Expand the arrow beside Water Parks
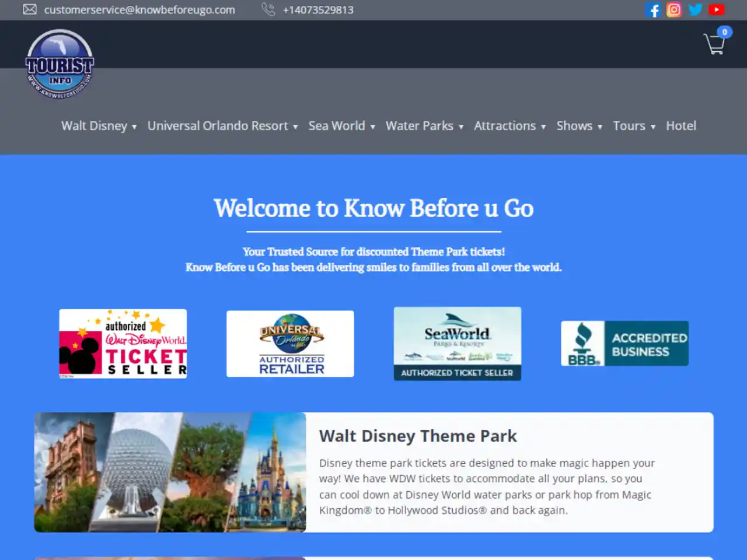 [461, 127]
